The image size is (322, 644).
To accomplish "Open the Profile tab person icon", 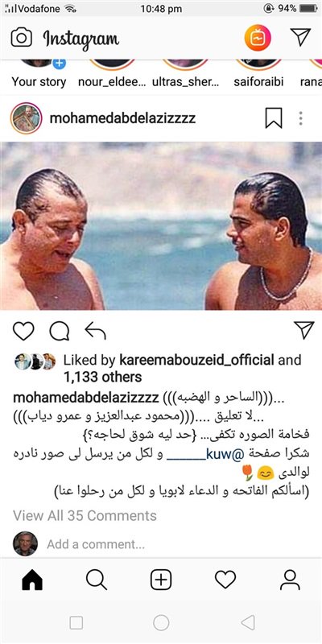I will pos(290,580).
